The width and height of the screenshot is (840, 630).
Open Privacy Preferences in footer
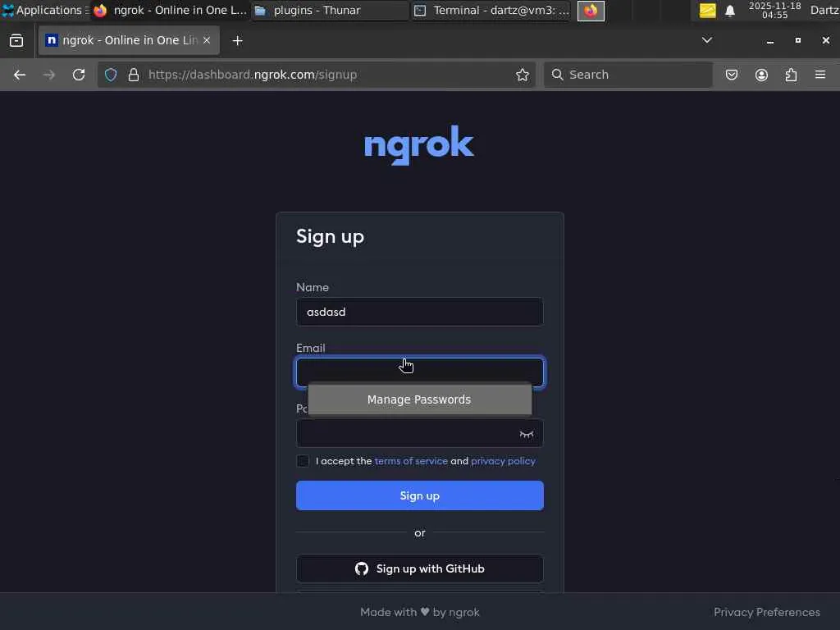[767, 612]
